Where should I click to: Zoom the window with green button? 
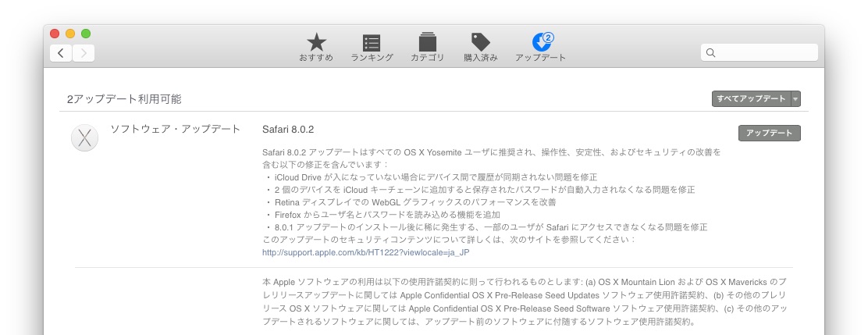click(x=86, y=34)
